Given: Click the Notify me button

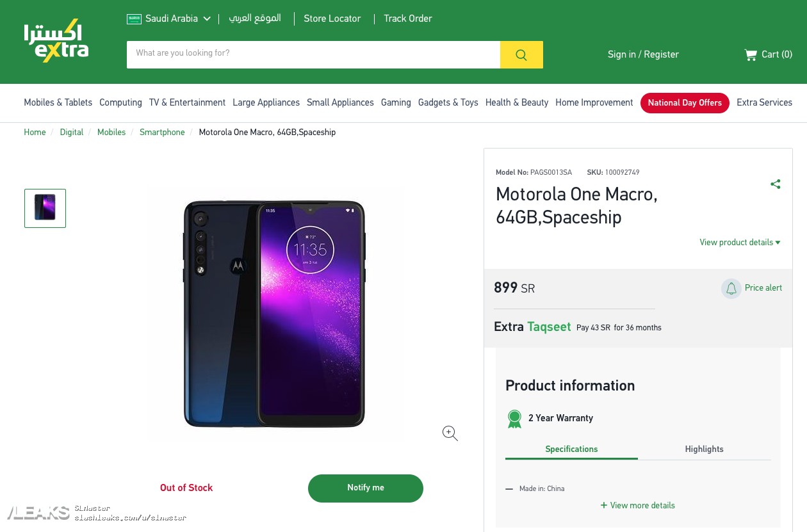Looking at the screenshot, I should click(366, 488).
